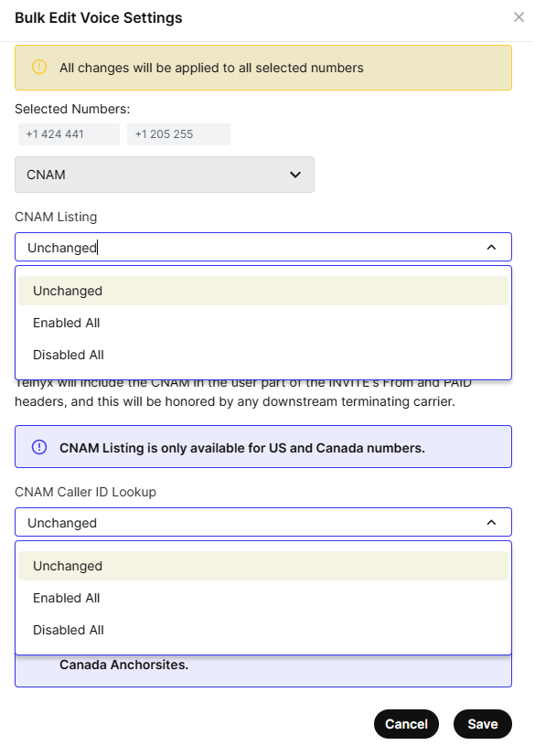
Task: Click the yellow warning icon in banner
Action: tap(39, 67)
